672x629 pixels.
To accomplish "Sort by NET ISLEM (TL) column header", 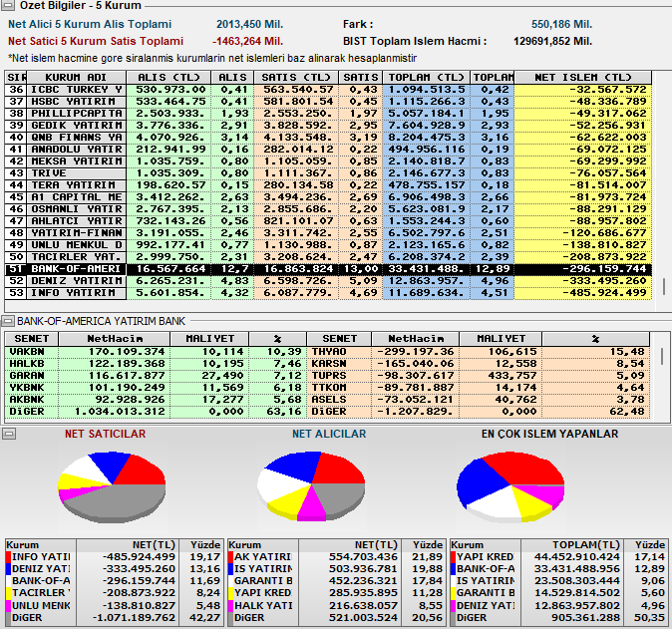I will click(583, 78).
